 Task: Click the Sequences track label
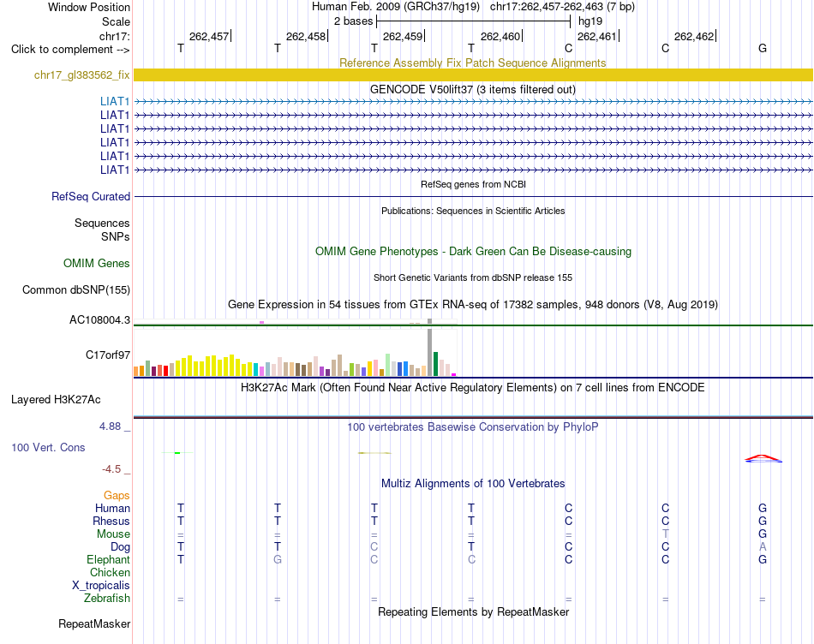pyautogui.click(x=102, y=223)
